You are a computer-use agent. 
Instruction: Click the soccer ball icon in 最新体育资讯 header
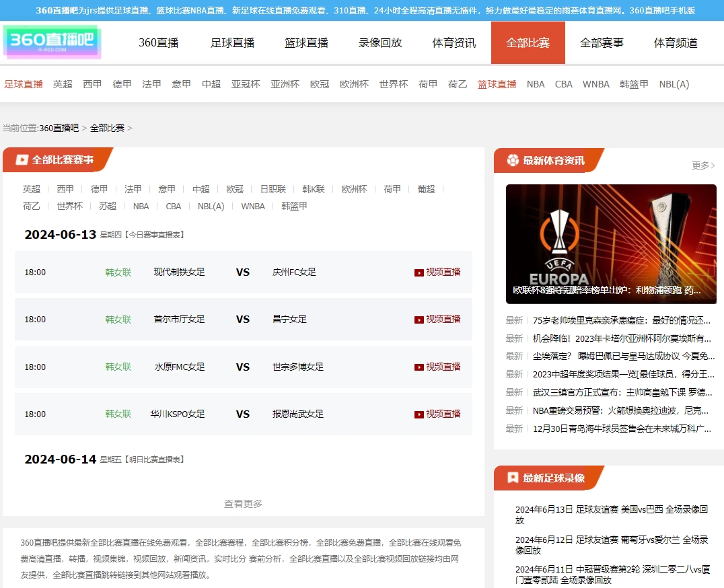[513, 160]
